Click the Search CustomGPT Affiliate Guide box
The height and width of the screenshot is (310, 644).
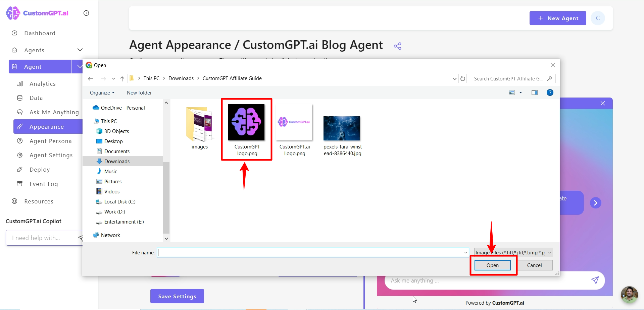(x=513, y=78)
